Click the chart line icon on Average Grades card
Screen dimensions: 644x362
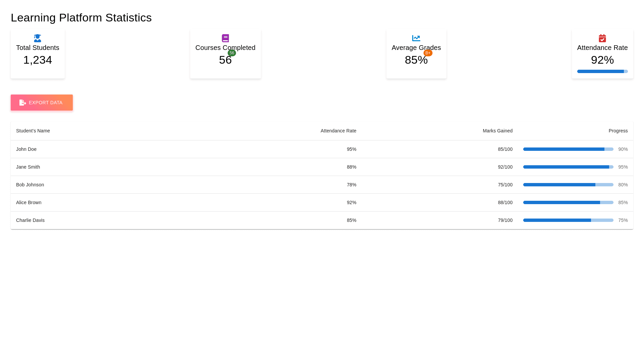tap(416, 38)
